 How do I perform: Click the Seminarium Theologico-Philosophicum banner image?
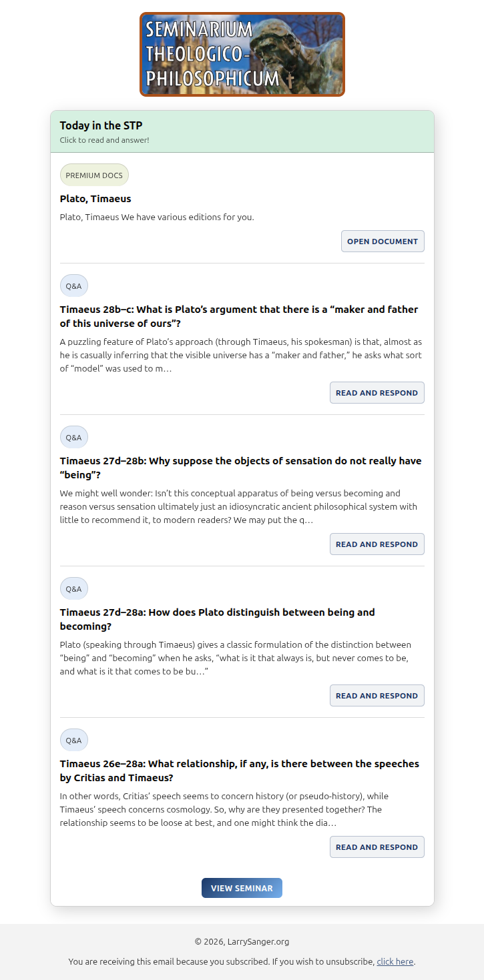(x=242, y=54)
